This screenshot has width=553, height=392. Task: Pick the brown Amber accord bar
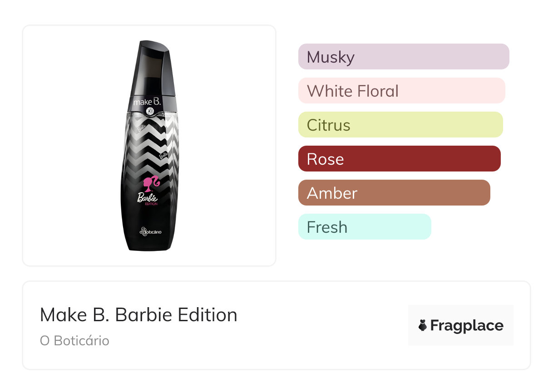pyautogui.click(x=394, y=193)
